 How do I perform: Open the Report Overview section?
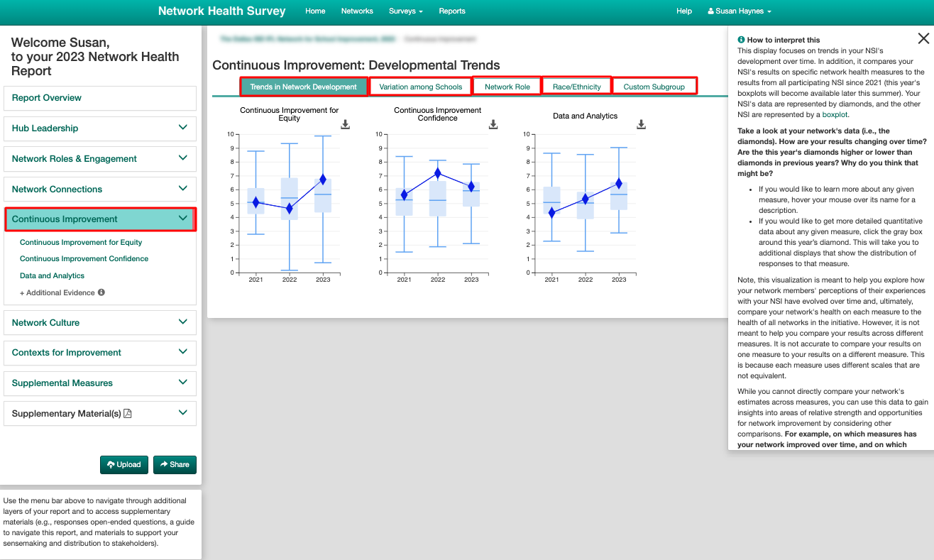(x=99, y=98)
